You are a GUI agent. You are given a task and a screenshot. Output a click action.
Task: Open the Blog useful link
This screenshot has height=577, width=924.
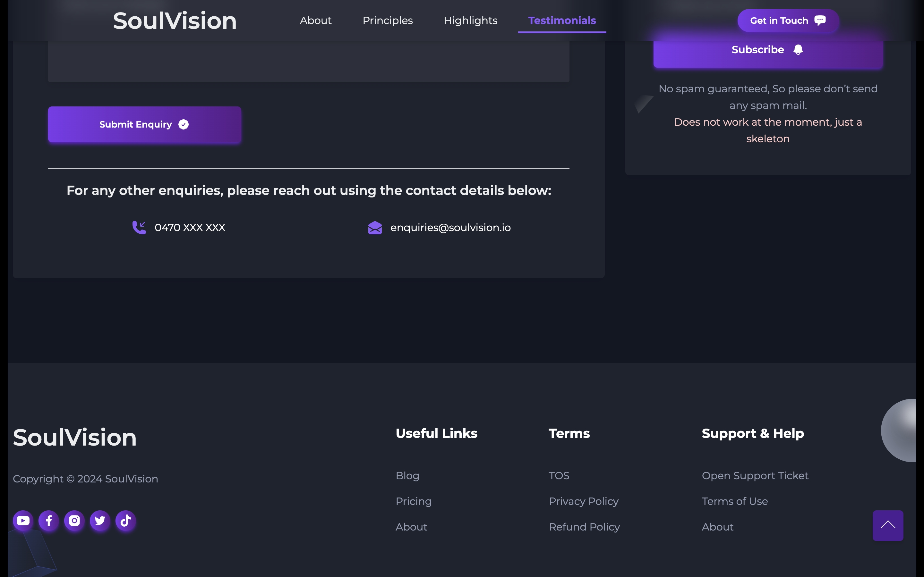coord(407,475)
